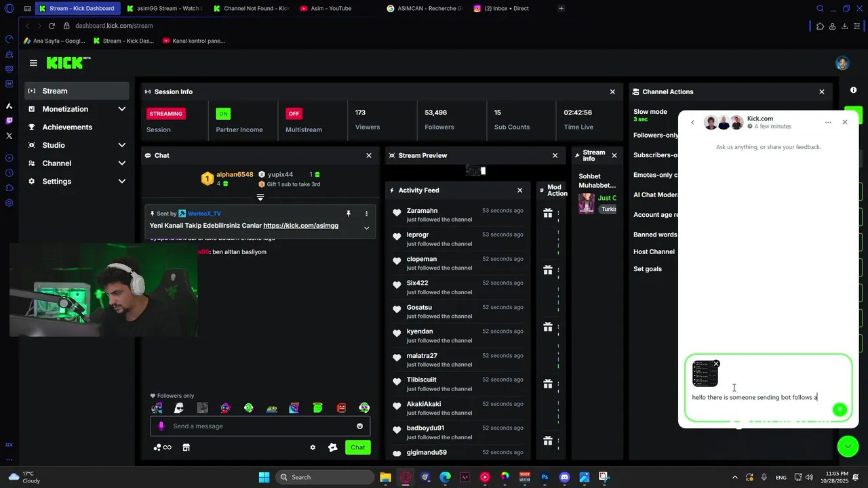Close the Activity Feed panel

coord(520,190)
